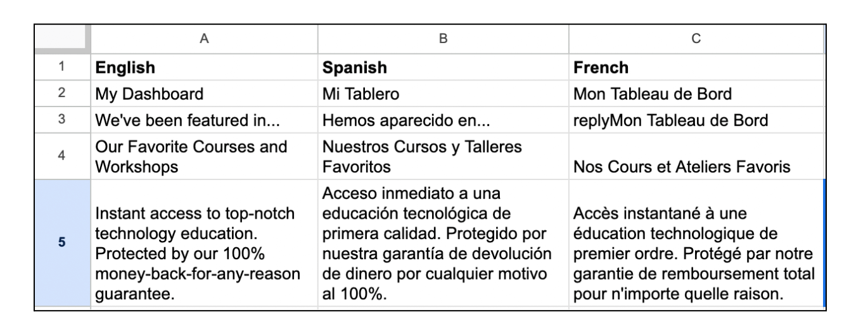Select column A header
This screenshot has width=868, height=336.
pyautogui.click(x=204, y=39)
